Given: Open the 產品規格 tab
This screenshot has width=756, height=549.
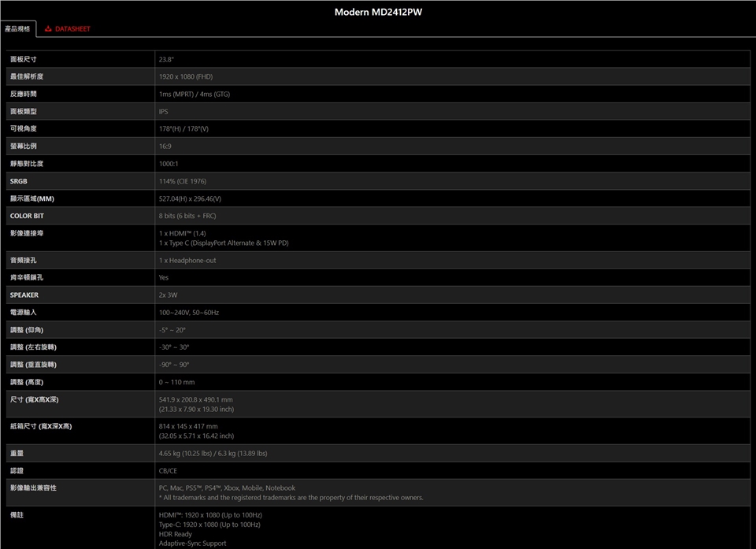Looking at the screenshot, I should tap(18, 29).
